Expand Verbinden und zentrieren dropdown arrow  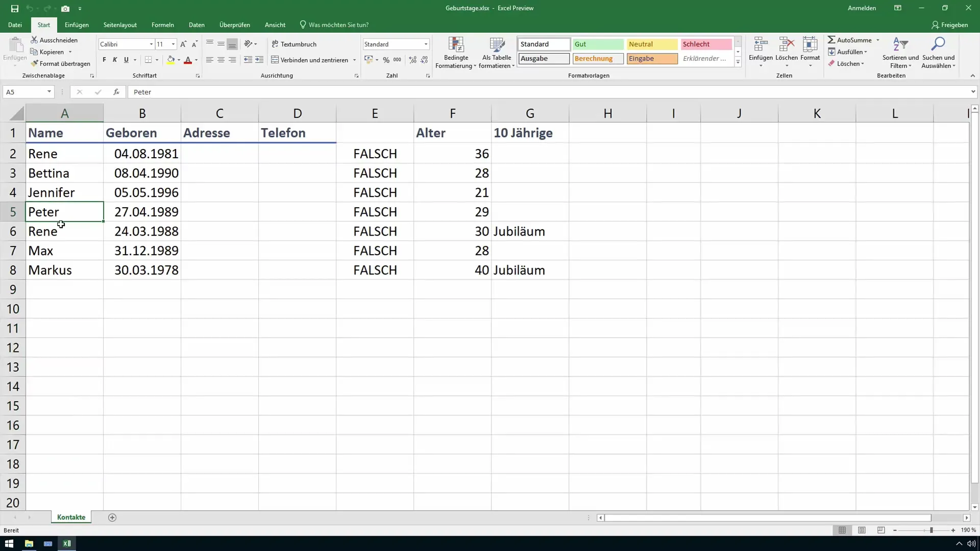click(354, 60)
